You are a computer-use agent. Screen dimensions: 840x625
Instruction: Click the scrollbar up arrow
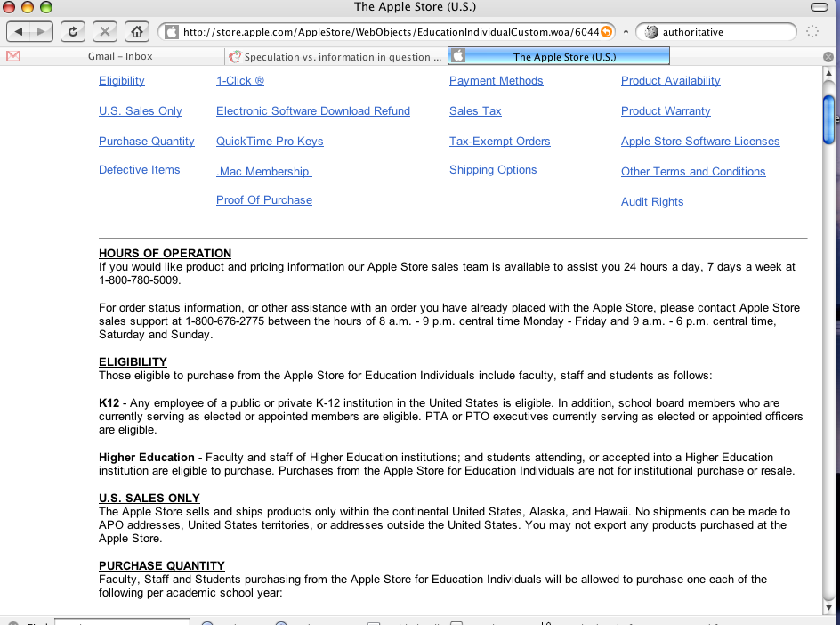(828, 73)
